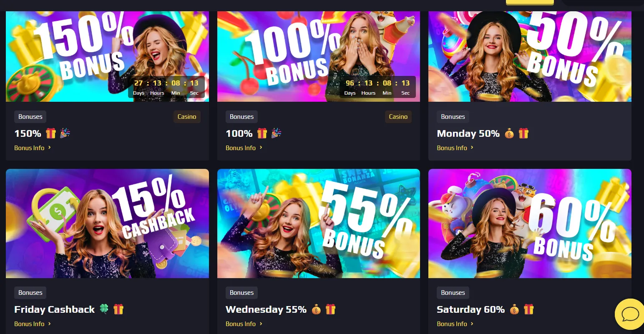
Task: Click the money bag icon beside Monday 50%
Action: coord(509,133)
